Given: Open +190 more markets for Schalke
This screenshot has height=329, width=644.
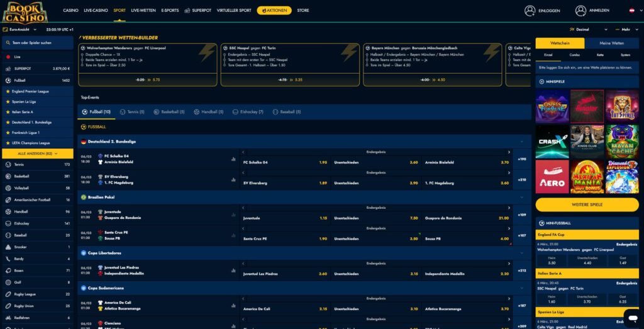Looking at the screenshot, I should click(522, 159).
